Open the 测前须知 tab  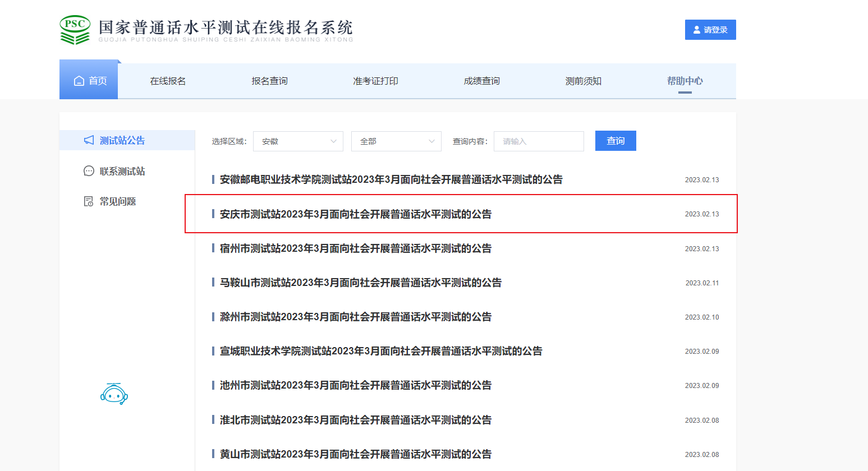583,81
